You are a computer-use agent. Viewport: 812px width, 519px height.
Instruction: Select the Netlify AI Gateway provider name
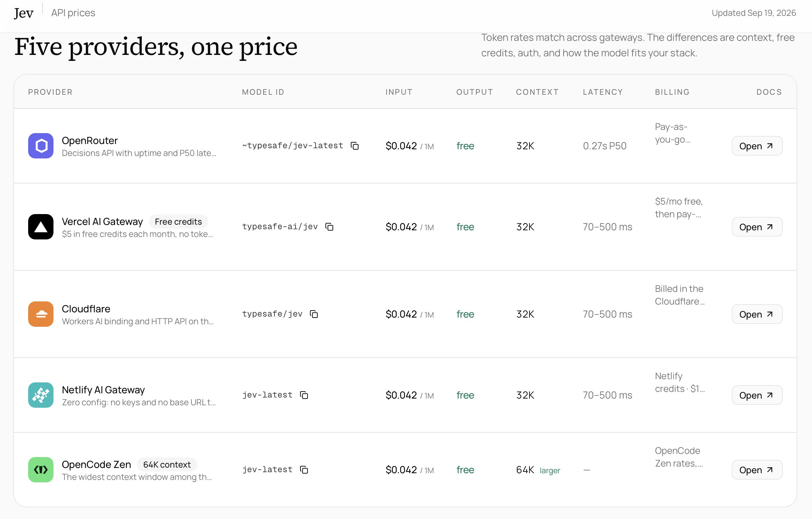[103, 390]
